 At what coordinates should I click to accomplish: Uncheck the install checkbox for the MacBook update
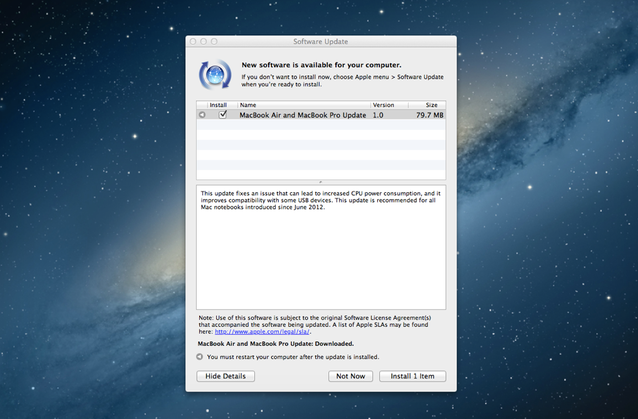[223, 115]
